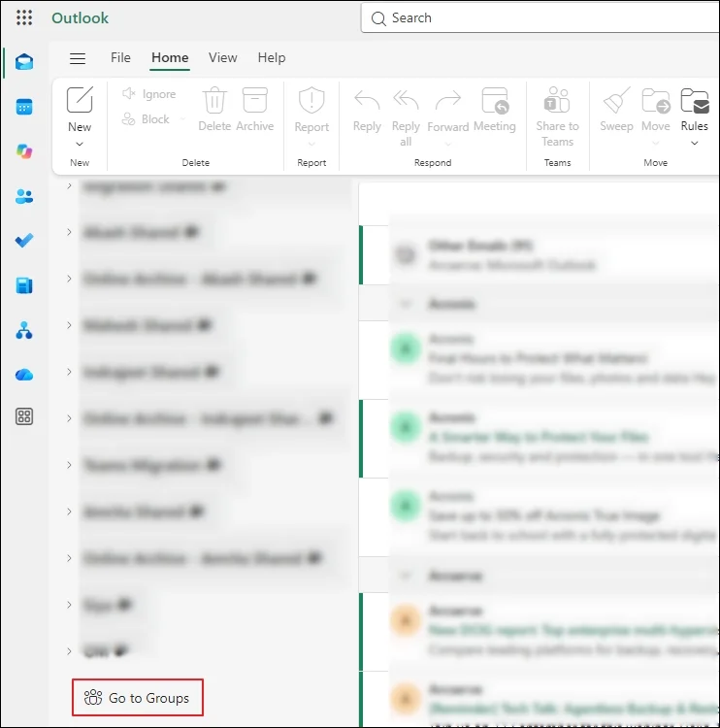
Task: Open the Help tab
Action: [x=272, y=57]
